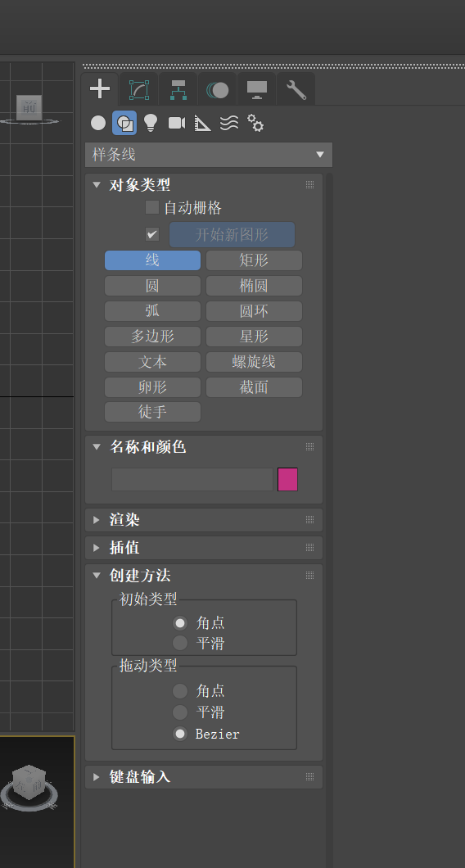The image size is (465, 868).
Task: Expand the 键盘输入 rollout
Action: tap(204, 776)
